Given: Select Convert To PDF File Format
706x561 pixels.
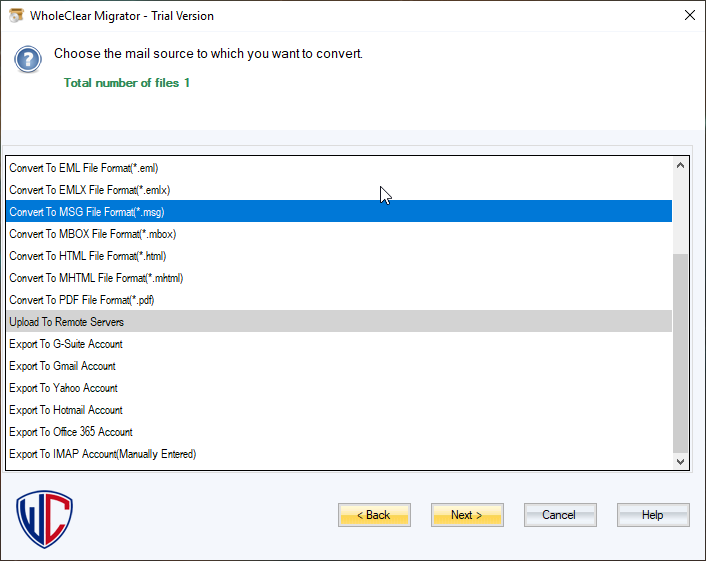Looking at the screenshot, I should [82, 300].
